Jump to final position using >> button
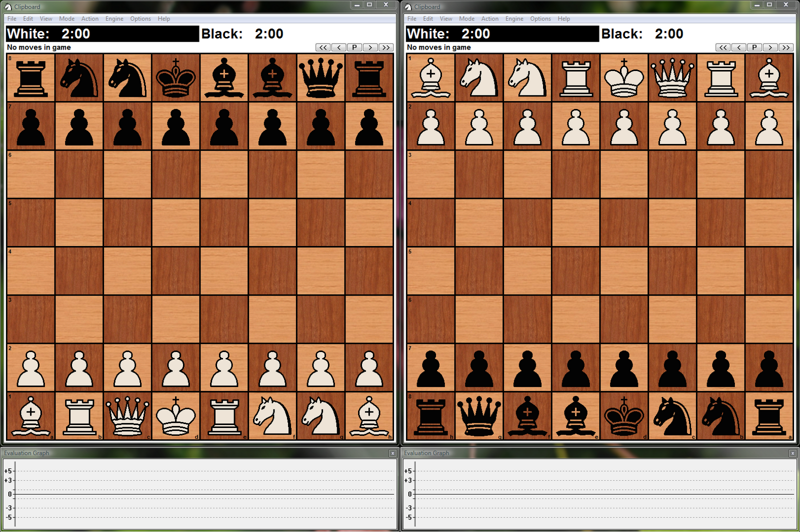 [386, 47]
